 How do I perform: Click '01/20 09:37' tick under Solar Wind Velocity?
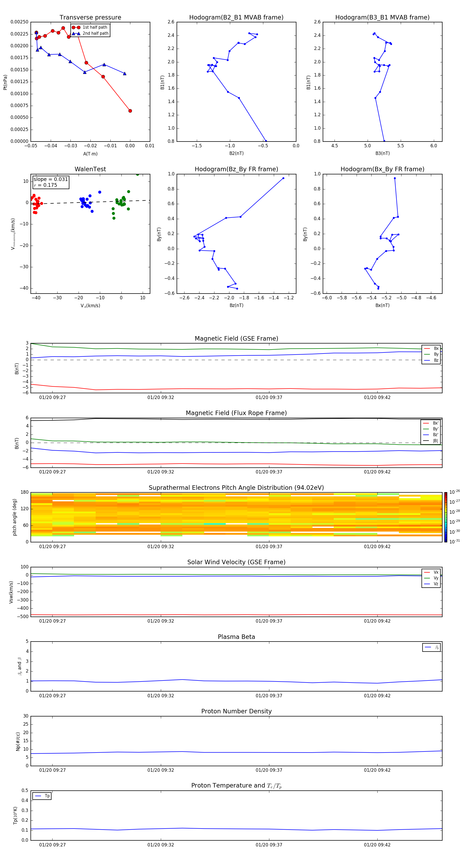269,621
